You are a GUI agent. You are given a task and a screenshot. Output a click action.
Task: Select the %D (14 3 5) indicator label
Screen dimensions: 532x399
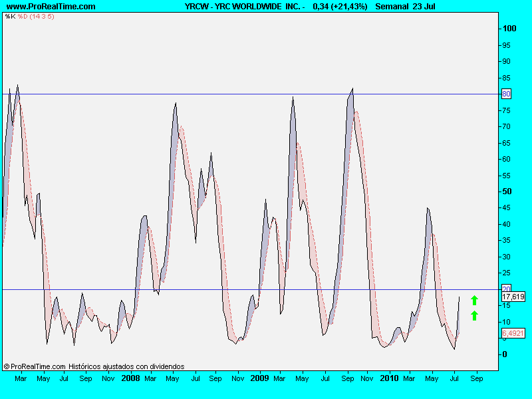(36, 16)
